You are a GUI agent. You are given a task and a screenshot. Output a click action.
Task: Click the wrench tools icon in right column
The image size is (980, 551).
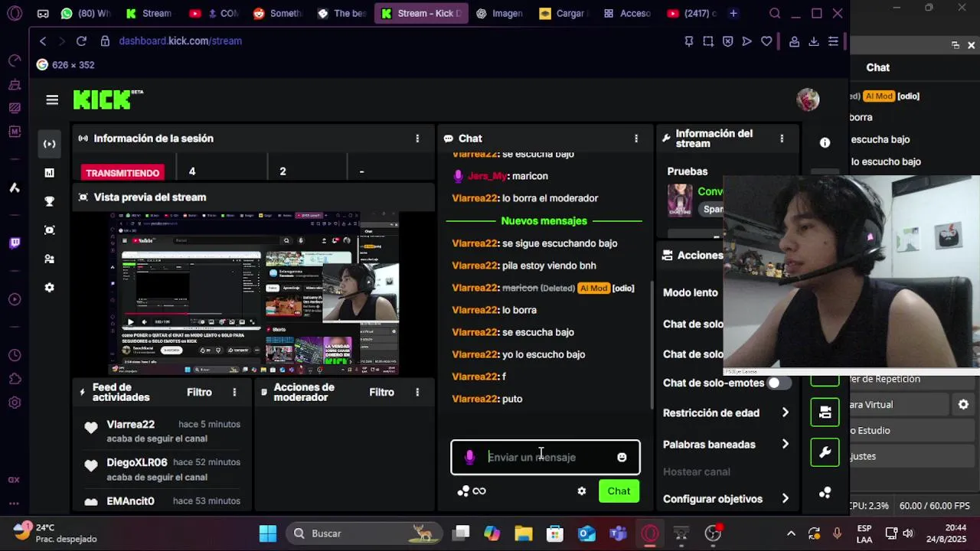[x=825, y=452]
